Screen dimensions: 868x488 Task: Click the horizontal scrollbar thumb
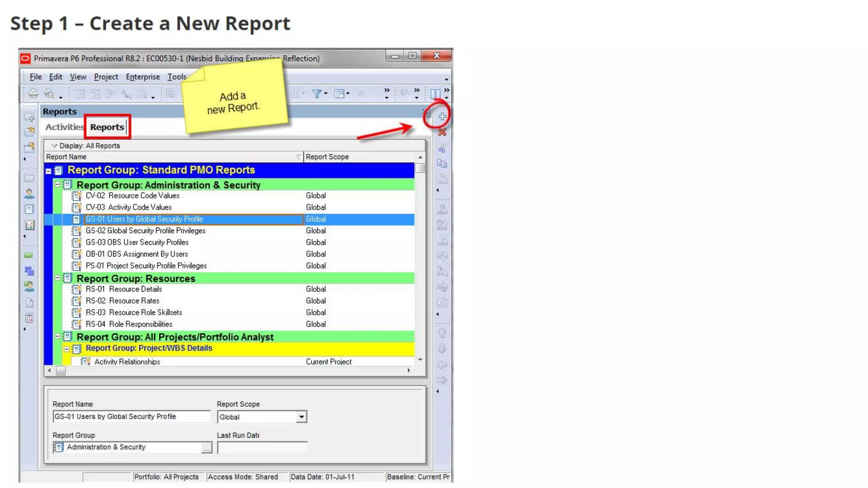click(x=61, y=371)
